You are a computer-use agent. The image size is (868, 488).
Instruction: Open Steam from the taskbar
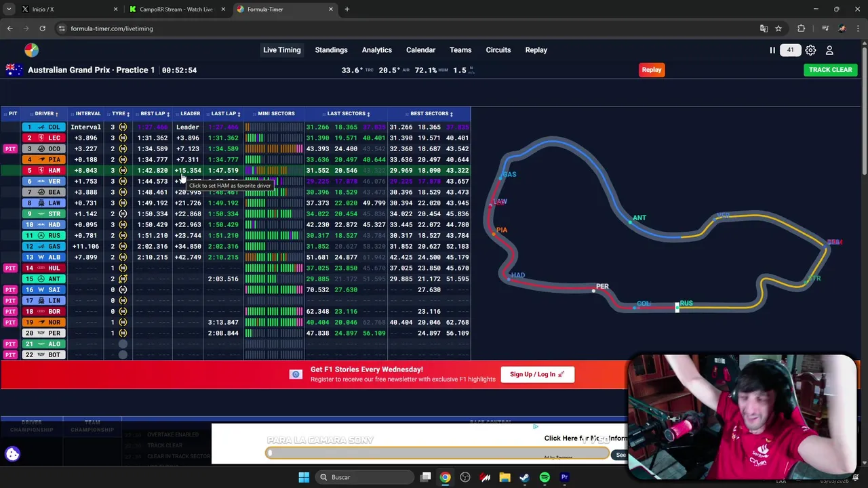[x=524, y=477]
